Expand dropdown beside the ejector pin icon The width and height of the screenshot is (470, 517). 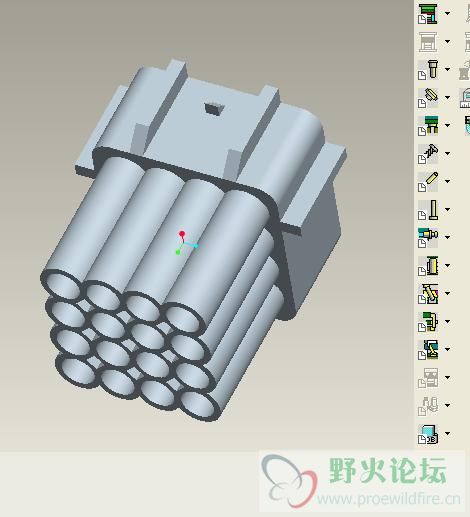pos(447,209)
